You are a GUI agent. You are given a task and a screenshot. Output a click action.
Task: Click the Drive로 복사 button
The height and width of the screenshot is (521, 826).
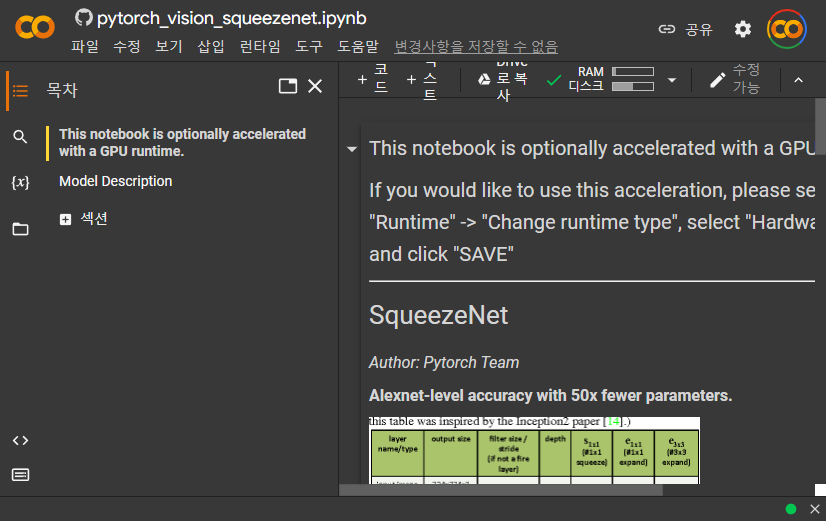(503, 80)
